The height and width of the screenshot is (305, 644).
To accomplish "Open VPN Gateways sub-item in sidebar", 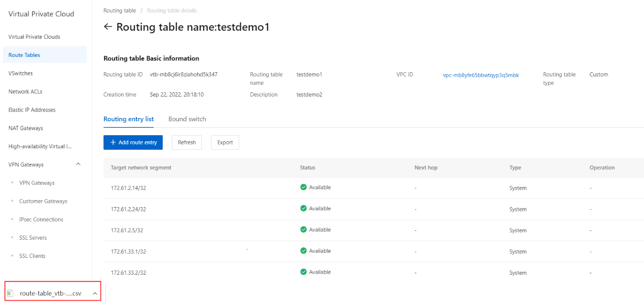I will click(x=37, y=183).
